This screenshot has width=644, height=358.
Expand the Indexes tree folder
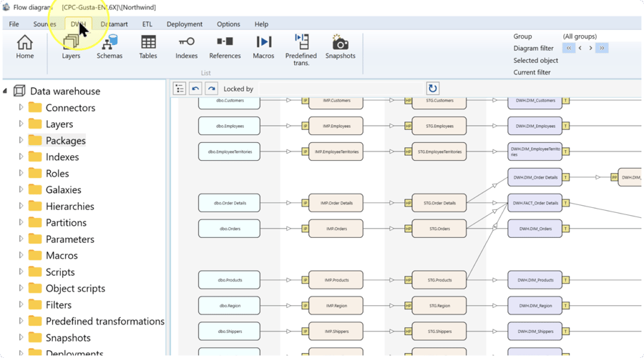click(21, 156)
